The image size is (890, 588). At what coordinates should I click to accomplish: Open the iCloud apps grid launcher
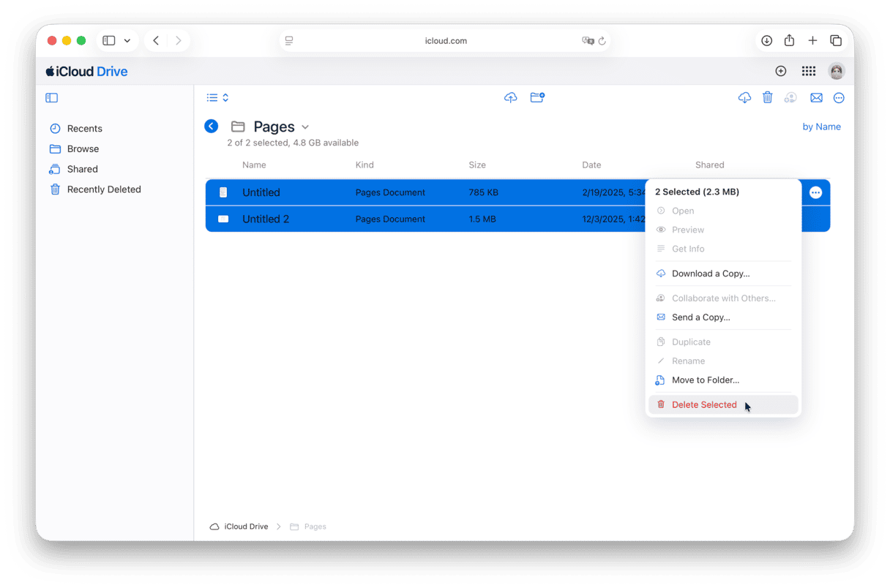[808, 71]
